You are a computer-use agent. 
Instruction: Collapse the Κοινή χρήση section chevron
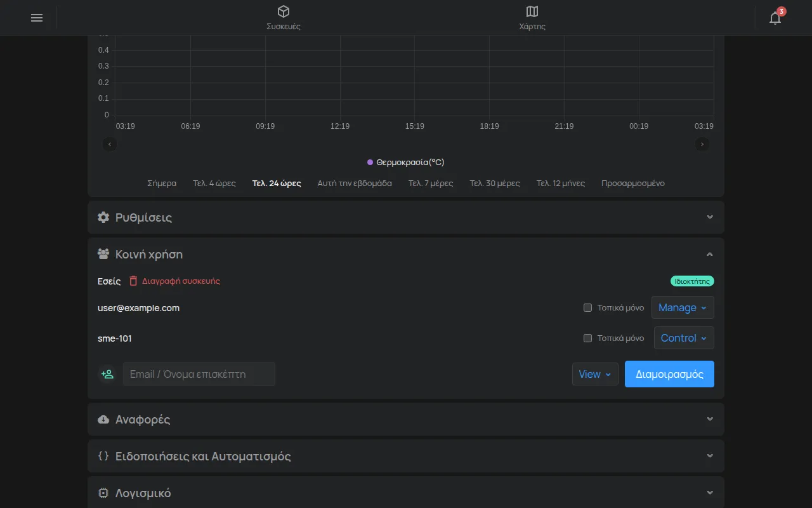pyautogui.click(x=710, y=254)
